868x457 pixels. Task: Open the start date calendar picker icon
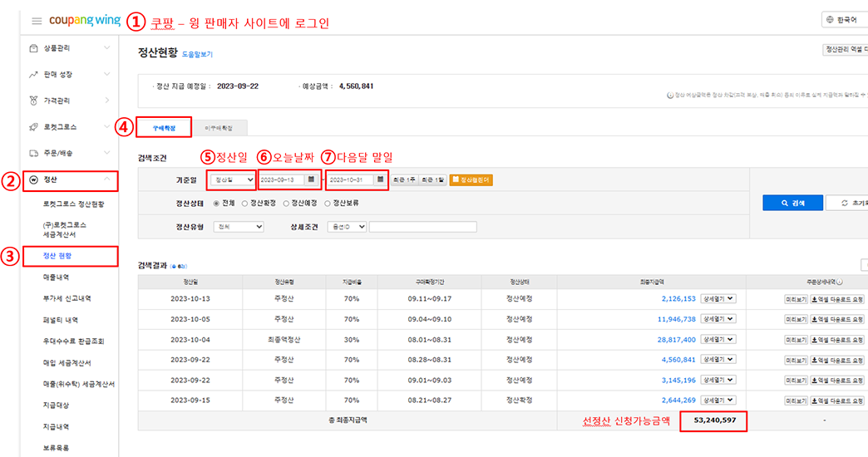[x=311, y=179]
